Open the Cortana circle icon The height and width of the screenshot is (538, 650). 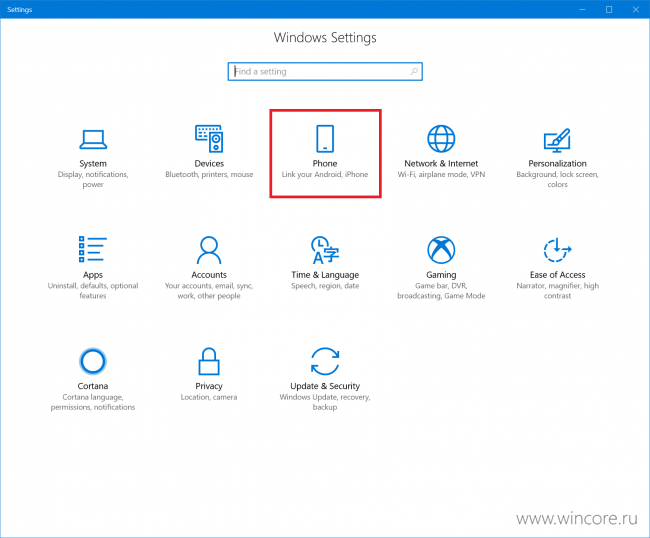click(93, 361)
